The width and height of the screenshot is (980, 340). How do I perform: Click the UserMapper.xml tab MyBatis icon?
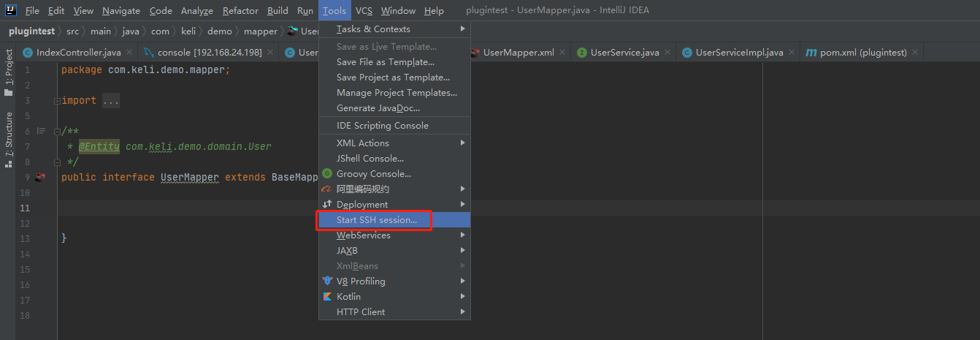(x=475, y=53)
